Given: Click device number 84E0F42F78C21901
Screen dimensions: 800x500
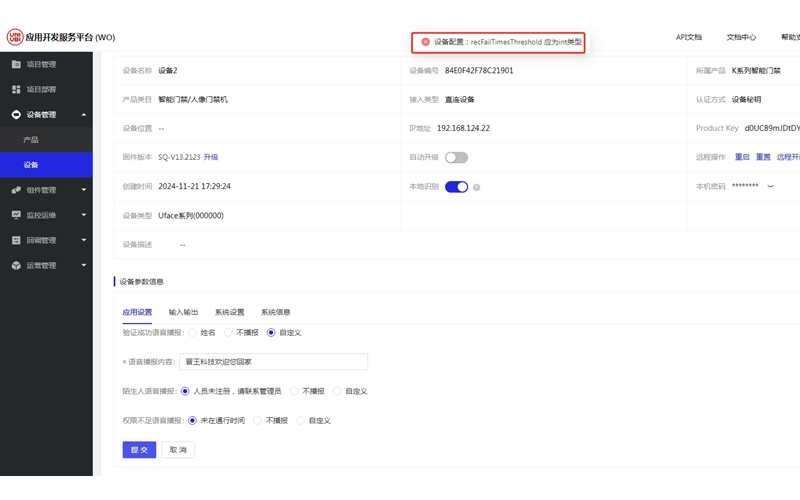Looking at the screenshot, I should click(479, 70).
